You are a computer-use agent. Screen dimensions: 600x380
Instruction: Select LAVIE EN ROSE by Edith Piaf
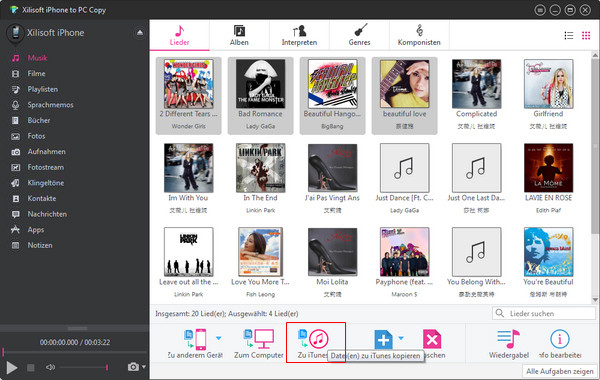pyautogui.click(x=548, y=180)
